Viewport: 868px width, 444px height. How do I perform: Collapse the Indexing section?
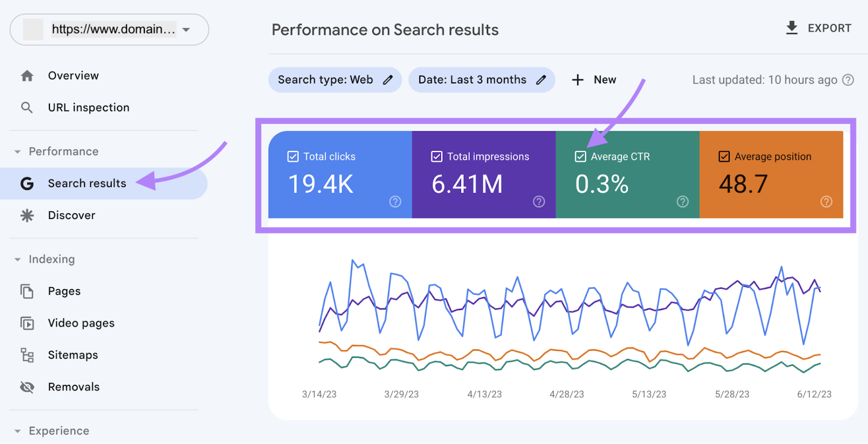[17, 260]
